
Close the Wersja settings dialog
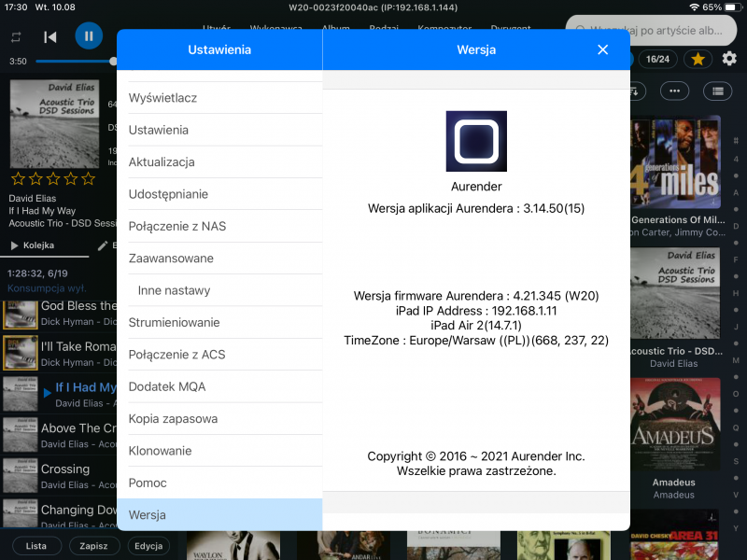coord(602,49)
